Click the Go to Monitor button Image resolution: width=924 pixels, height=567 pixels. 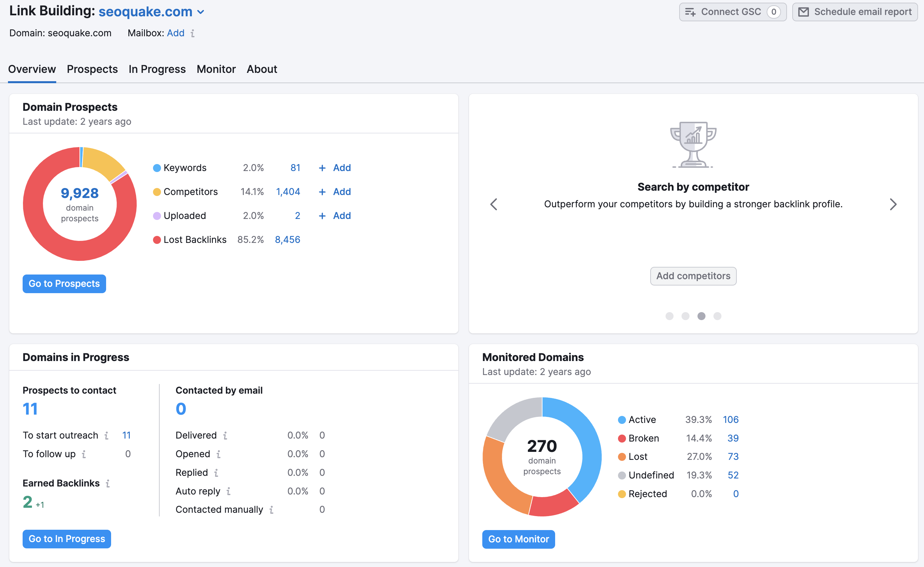(x=519, y=539)
